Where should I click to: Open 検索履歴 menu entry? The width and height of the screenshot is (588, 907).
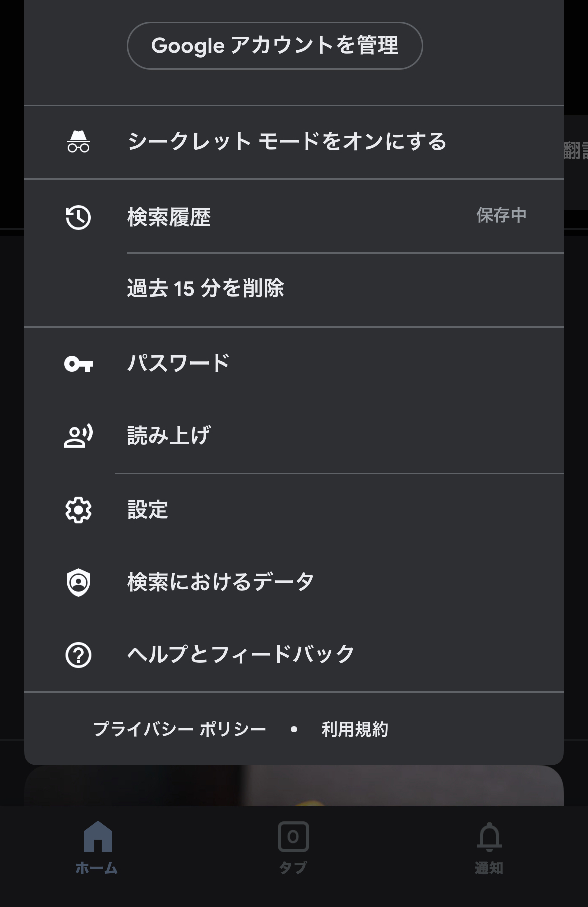(x=169, y=218)
